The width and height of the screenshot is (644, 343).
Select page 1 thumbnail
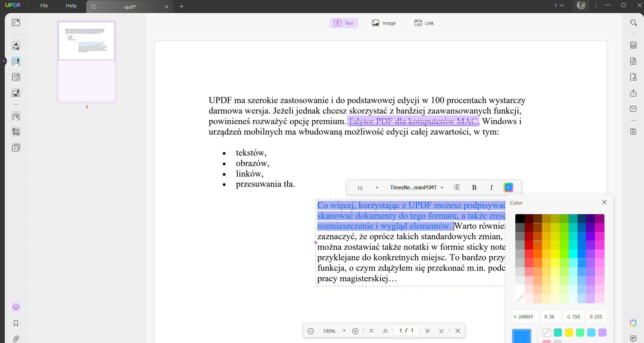pyautogui.click(x=87, y=61)
